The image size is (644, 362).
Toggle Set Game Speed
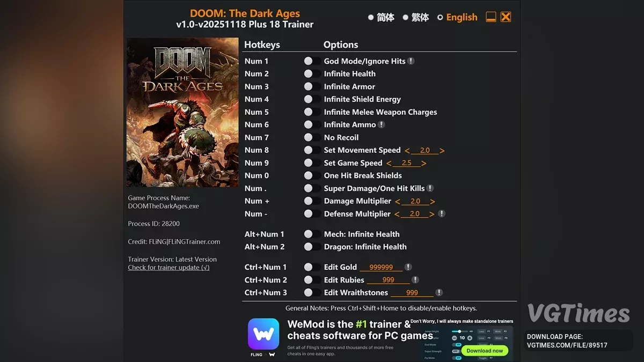(312, 163)
